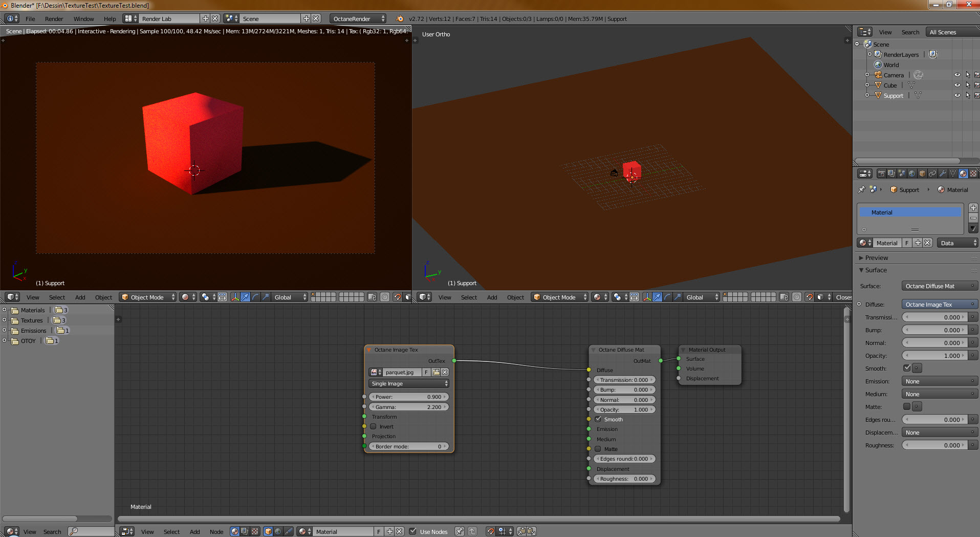Viewport: 980px width, 537px height.
Task: Open the World properties globe icon
Action: click(x=912, y=174)
